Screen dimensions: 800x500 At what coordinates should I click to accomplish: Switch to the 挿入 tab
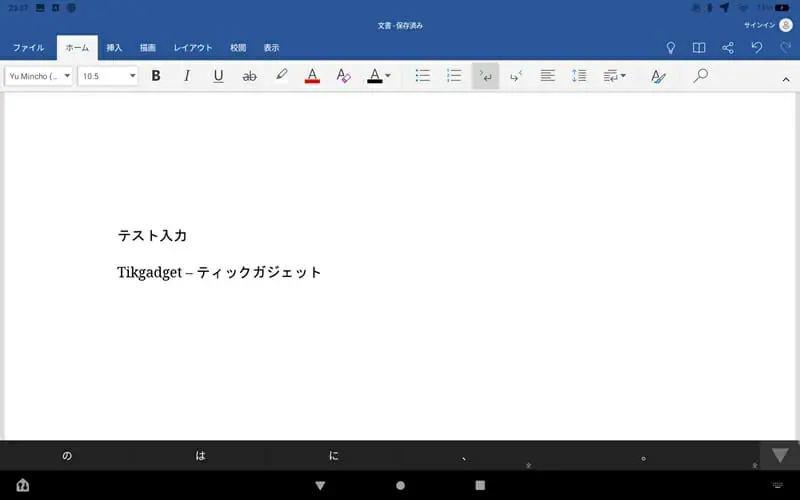coord(114,47)
